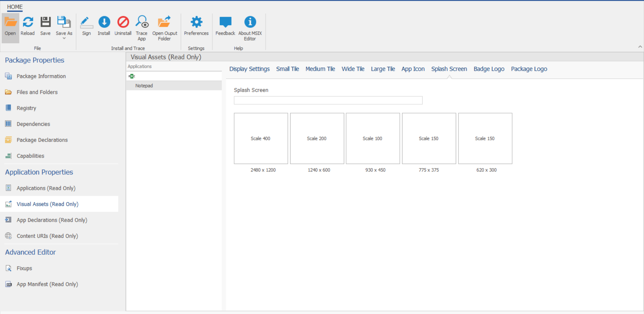Click the Open folder icon
The width and height of the screenshot is (644, 314).
pos(10,22)
